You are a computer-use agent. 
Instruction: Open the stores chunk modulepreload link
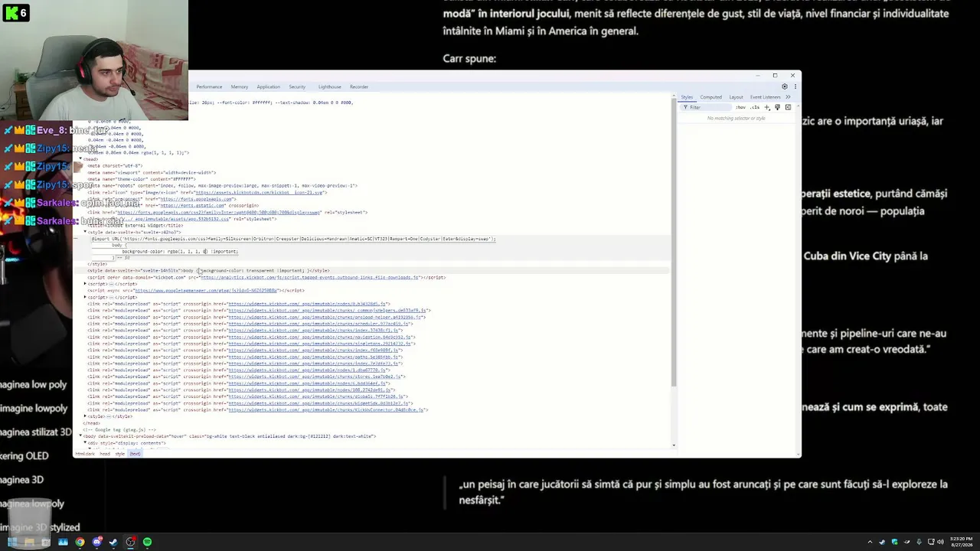tap(316, 377)
